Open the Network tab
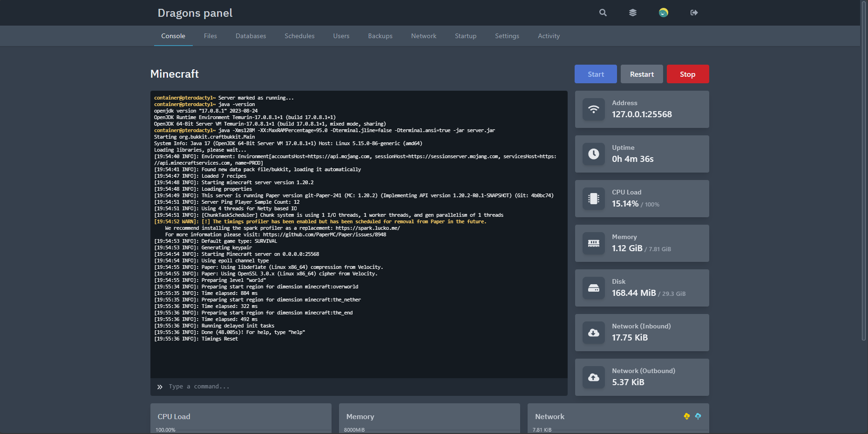The height and width of the screenshot is (434, 868). click(x=424, y=36)
